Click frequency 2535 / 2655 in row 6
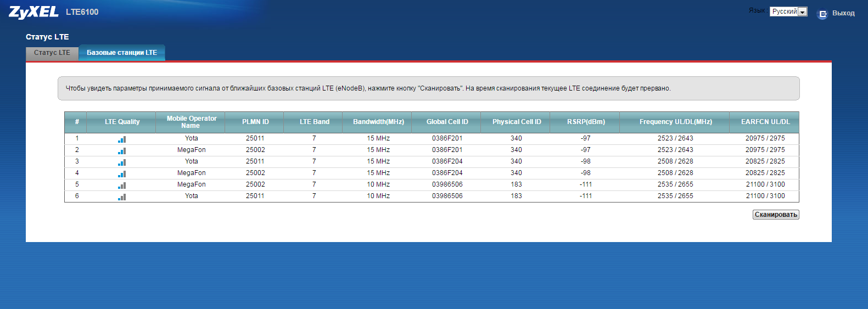 point(675,196)
